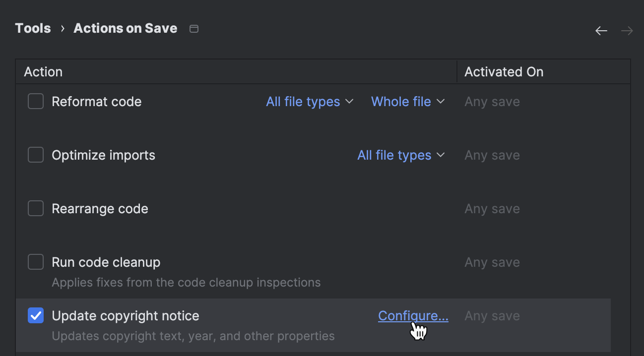Click the Activated On column header
Screen dimensions: 644x356
504,71
